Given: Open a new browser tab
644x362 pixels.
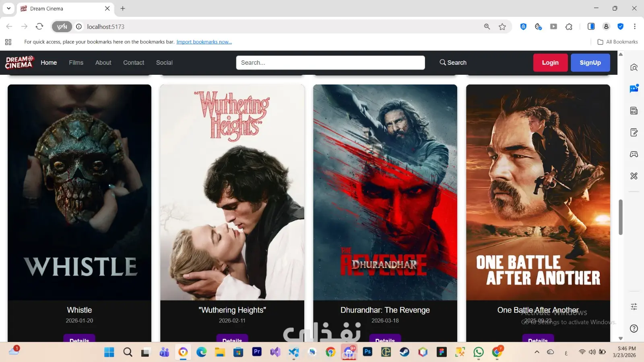Looking at the screenshot, I should (123, 8).
